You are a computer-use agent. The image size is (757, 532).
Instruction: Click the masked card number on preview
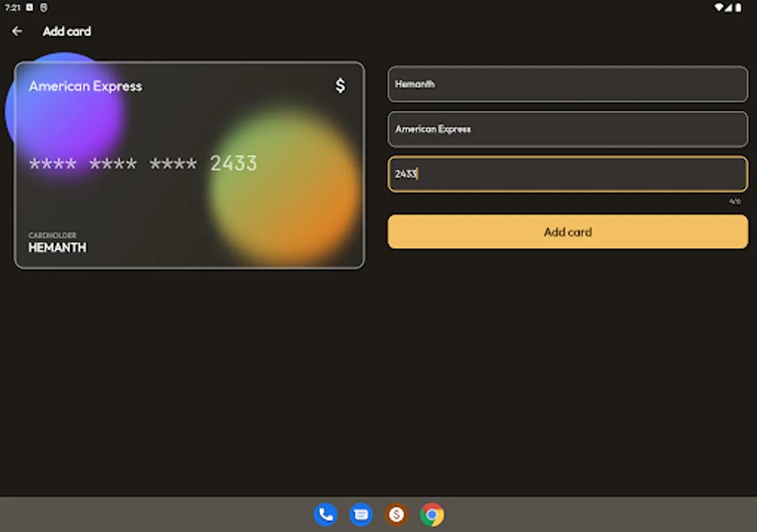(143, 163)
